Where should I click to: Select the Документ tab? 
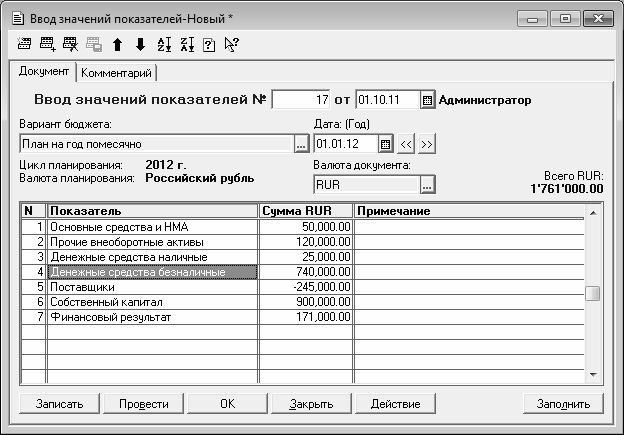pos(44,72)
